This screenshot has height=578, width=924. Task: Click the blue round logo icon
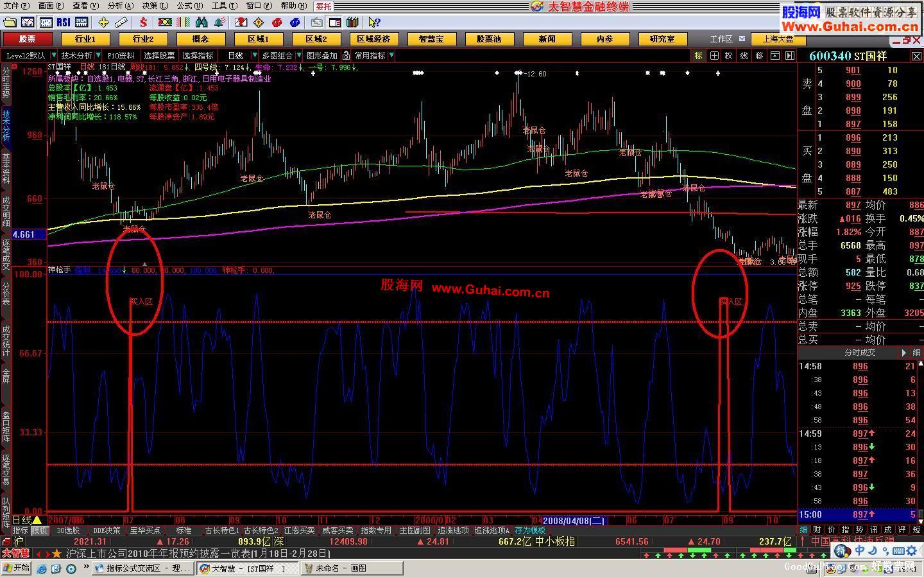click(295, 22)
